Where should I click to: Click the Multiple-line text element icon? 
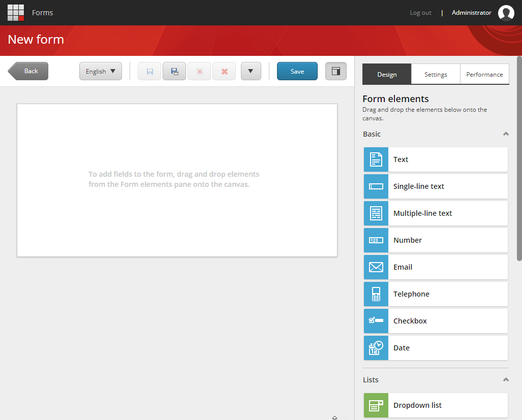[x=375, y=213]
